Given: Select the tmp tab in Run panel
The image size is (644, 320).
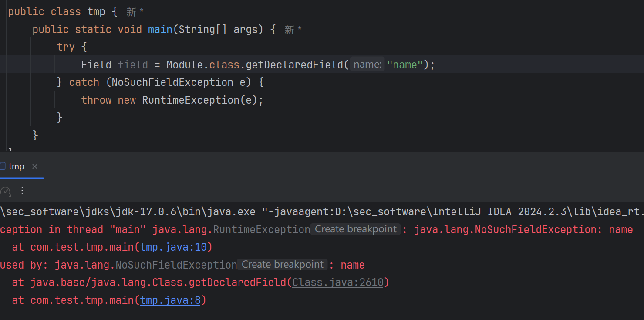Looking at the screenshot, I should 17,167.
